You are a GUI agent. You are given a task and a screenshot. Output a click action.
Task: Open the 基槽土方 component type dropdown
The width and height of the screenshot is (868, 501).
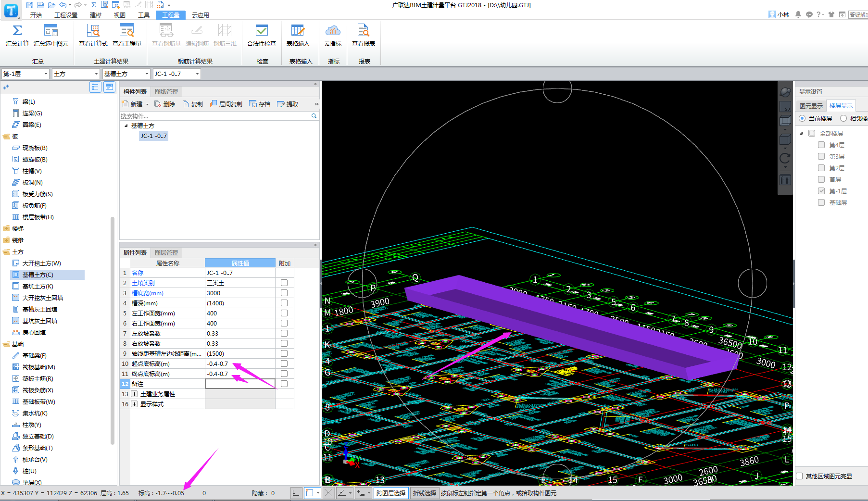[126, 74]
